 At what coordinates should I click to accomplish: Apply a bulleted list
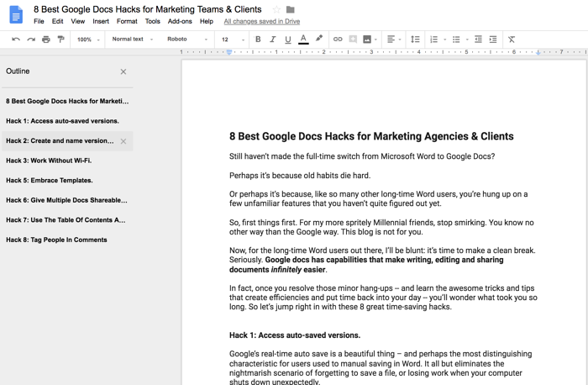click(x=456, y=39)
